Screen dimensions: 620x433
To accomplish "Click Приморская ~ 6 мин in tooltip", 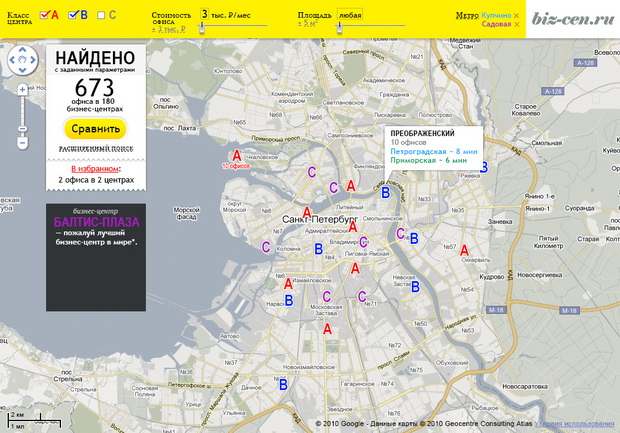I will (x=429, y=161).
